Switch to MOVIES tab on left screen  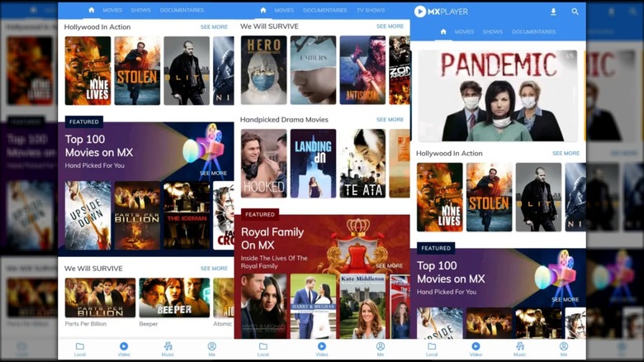tap(112, 10)
